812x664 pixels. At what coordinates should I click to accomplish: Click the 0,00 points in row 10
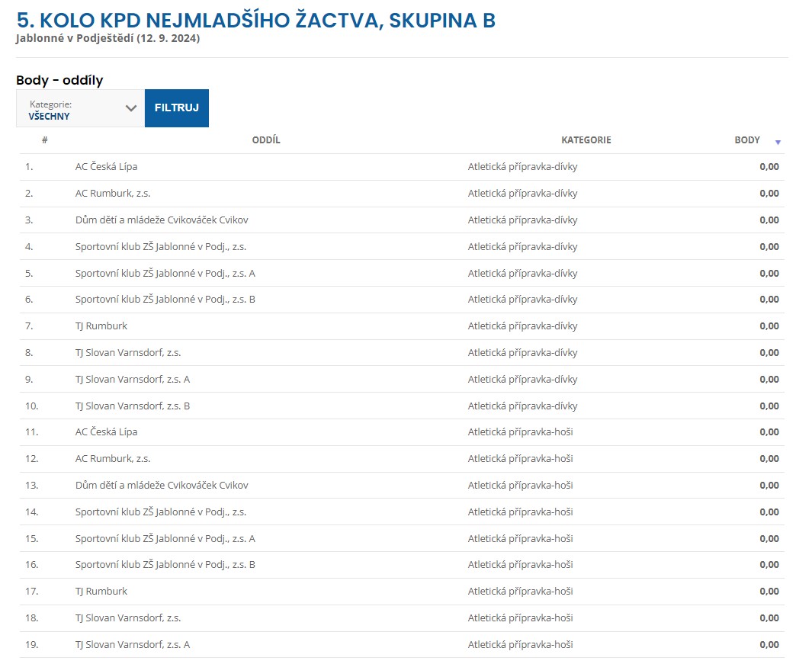tap(769, 406)
